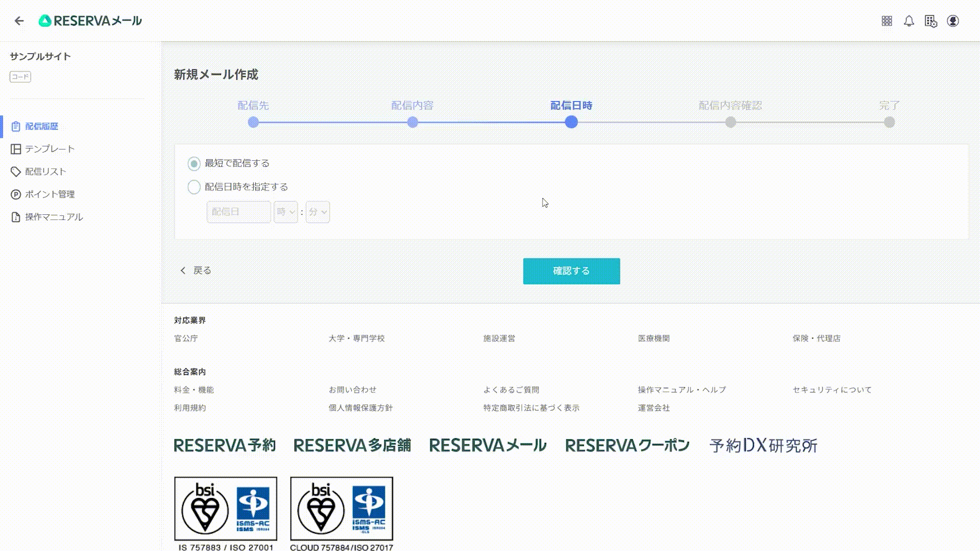This screenshot has height=551, width=980.
Task: Open 操作マニュアル・ヘルプ footer link
Action: tap(681, 390)
